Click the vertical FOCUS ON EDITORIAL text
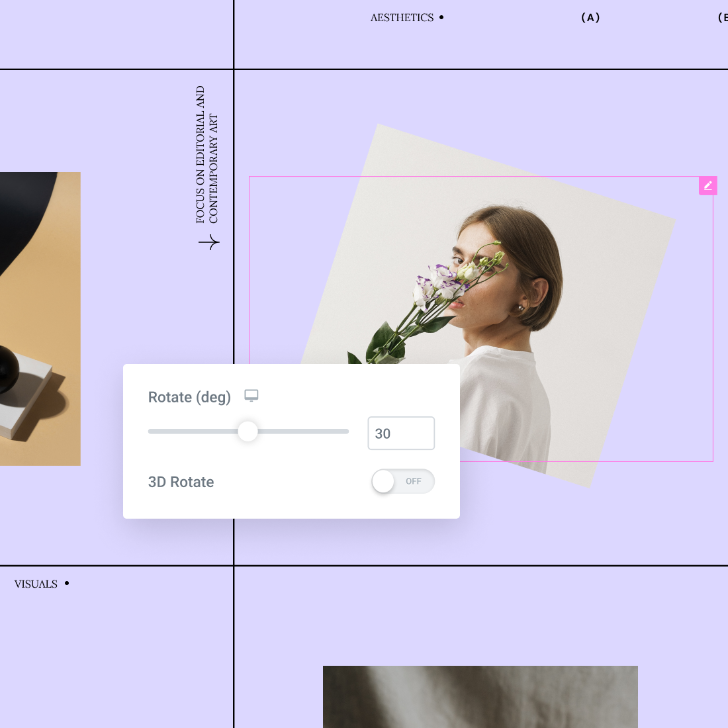Image resolution: width=728 pixels, height=728 pixels. point(206,156)
